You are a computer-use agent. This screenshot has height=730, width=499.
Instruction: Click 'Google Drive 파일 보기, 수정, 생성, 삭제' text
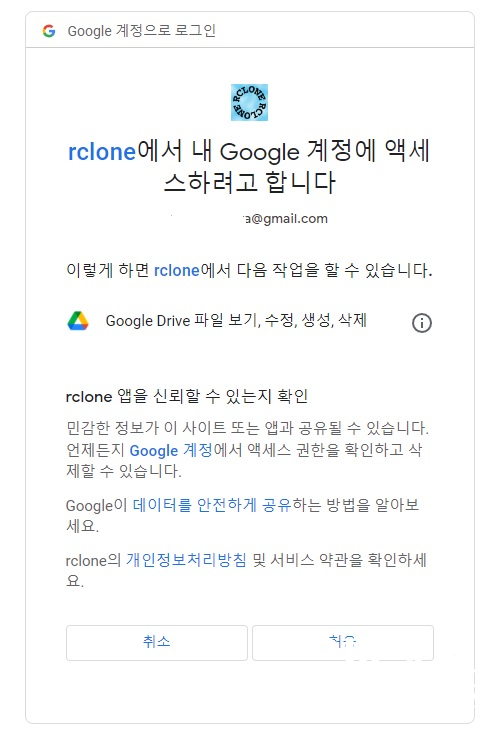(236, 321)
